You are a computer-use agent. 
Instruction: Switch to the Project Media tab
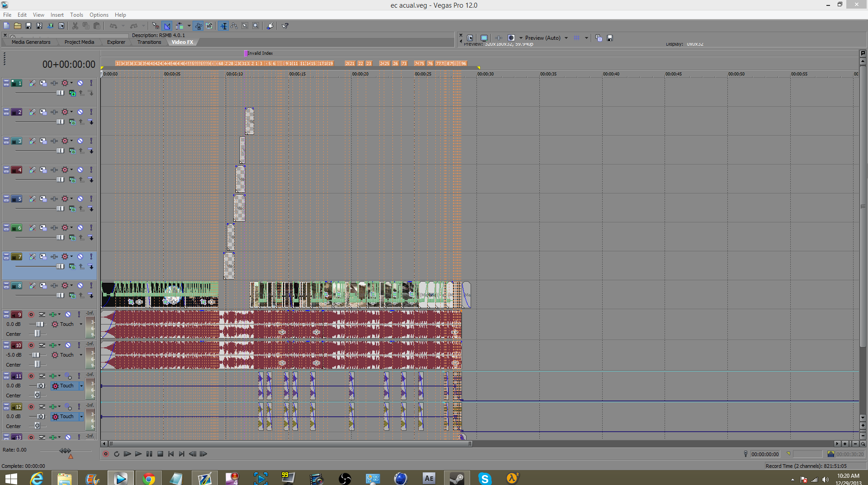pyautogui.click(x=79, y=42)
